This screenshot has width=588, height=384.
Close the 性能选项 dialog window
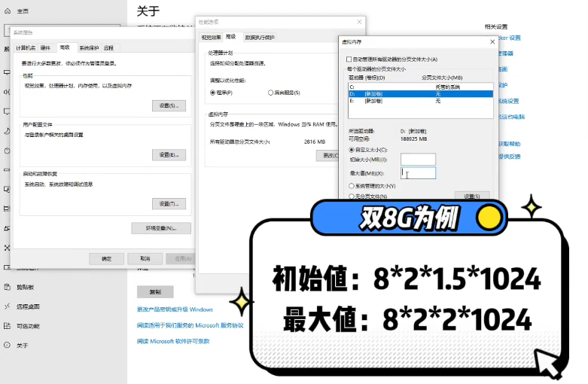[x=359, y=23]
